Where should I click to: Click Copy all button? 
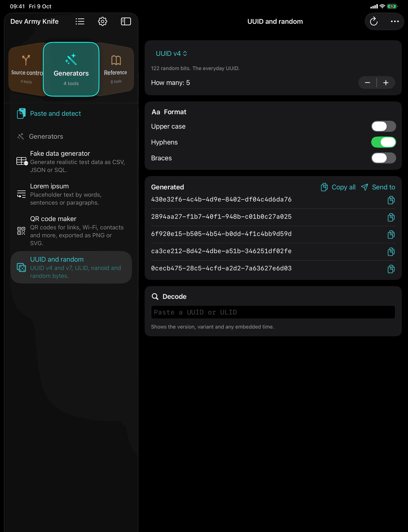click(338, 187)
